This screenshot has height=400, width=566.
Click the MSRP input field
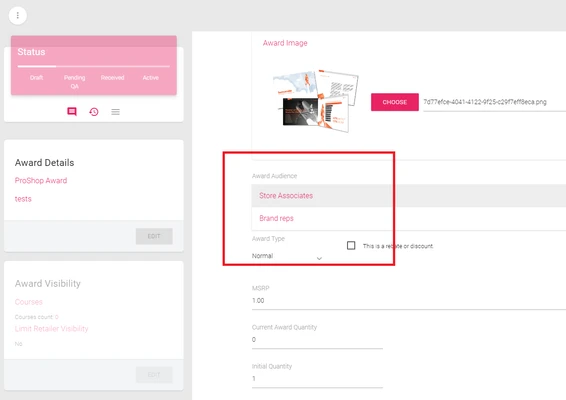409,301
